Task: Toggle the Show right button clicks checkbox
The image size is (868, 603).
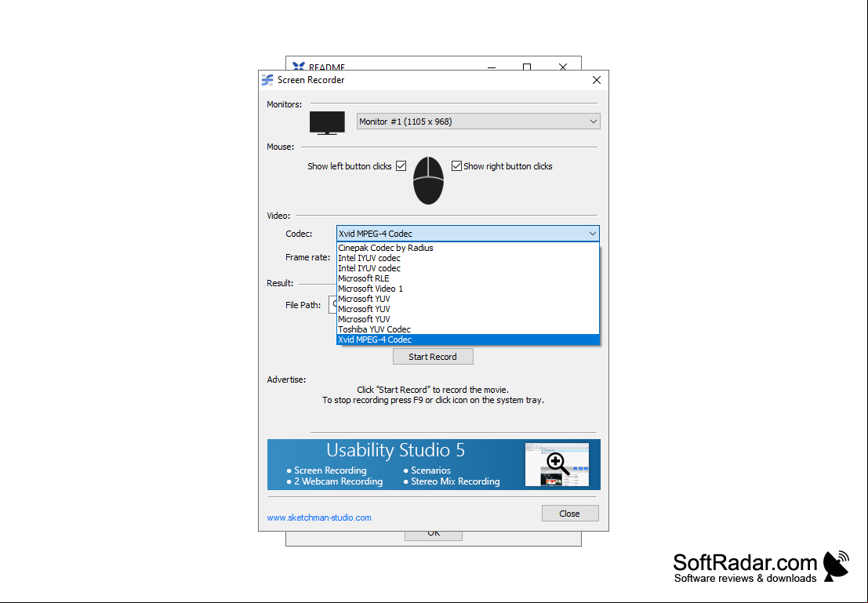Action: click(456, 166)
